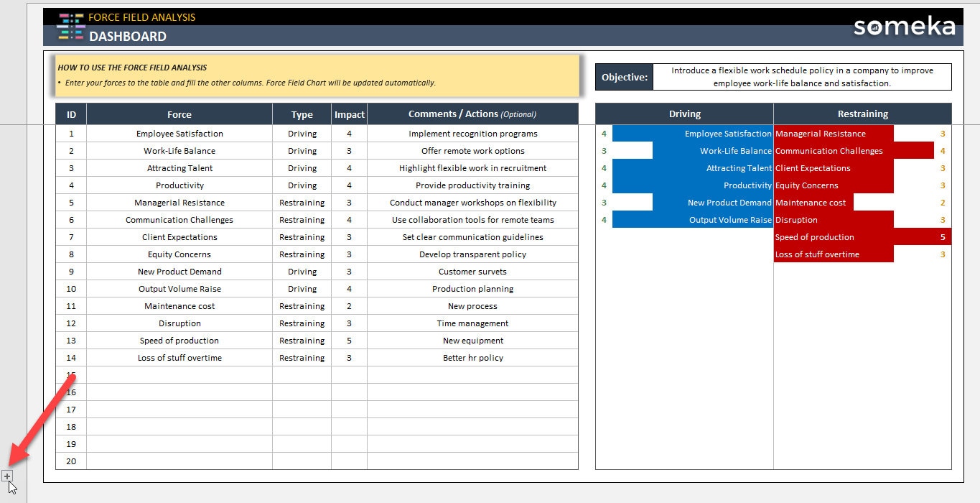
Task: Click the Objective label cell
Action: click(x=623, y=76)
